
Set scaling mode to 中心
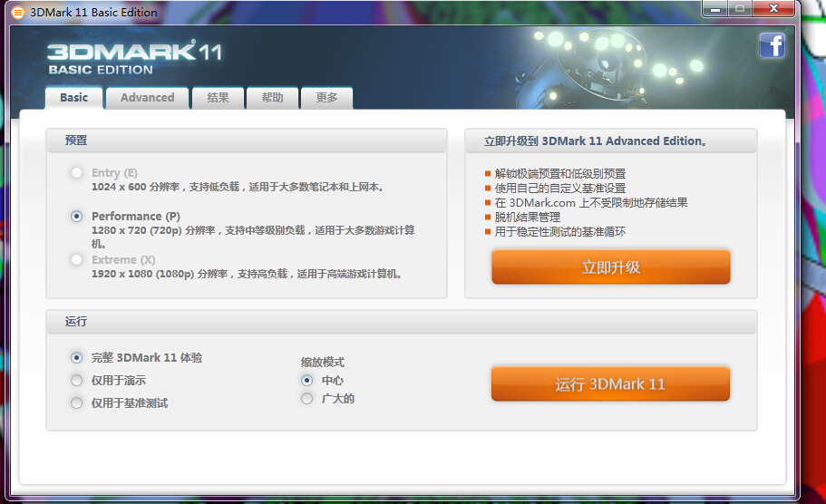[307, 380]
